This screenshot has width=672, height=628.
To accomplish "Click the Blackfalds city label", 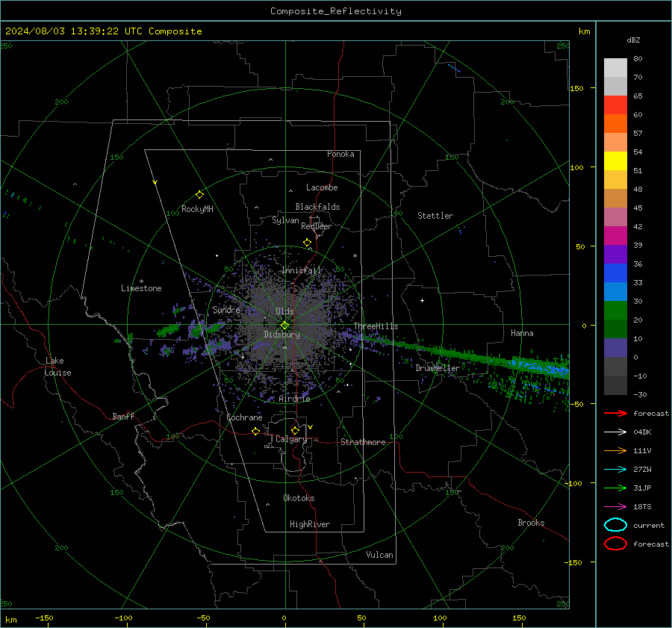I will pyautogui.click(x=317, y=207).
